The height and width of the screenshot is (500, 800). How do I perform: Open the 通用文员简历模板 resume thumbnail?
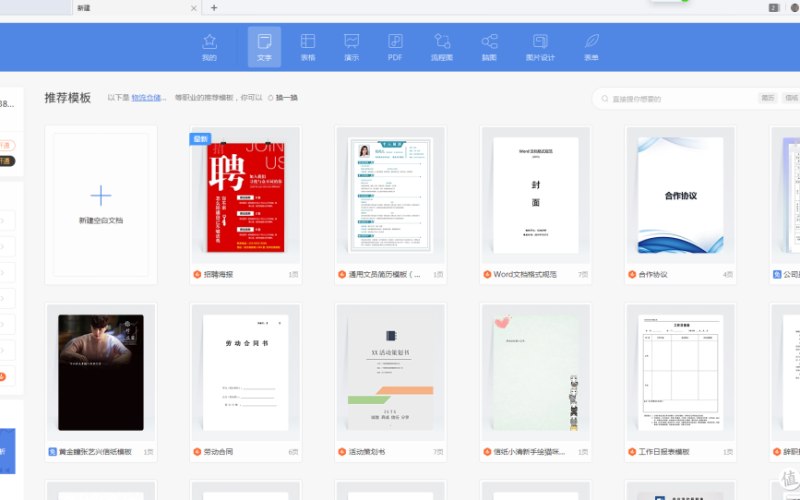coord(390,195)
